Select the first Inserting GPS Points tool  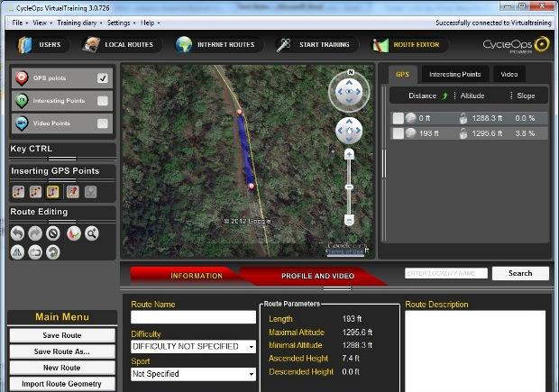tap(18, 192)
